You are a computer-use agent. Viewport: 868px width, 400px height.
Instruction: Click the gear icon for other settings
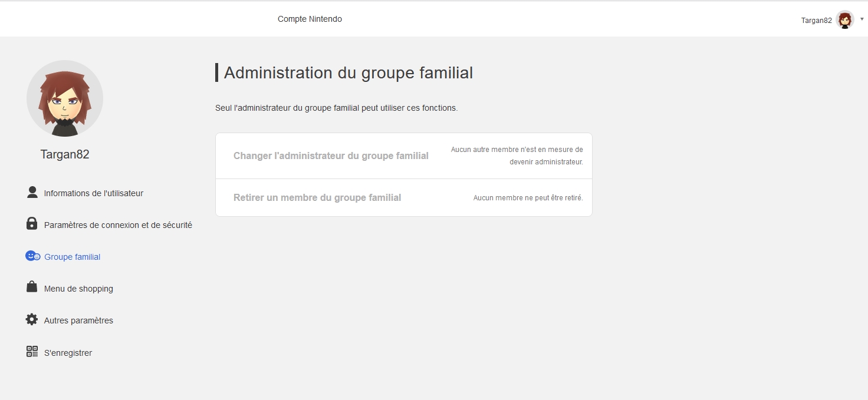pos(32,319)
